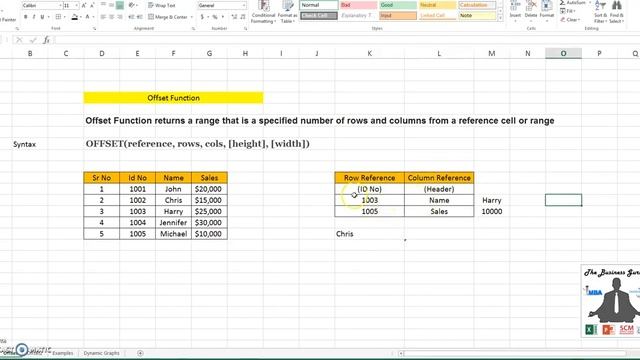Toggle Bold formatting in Font group

[x=25, y=17]
